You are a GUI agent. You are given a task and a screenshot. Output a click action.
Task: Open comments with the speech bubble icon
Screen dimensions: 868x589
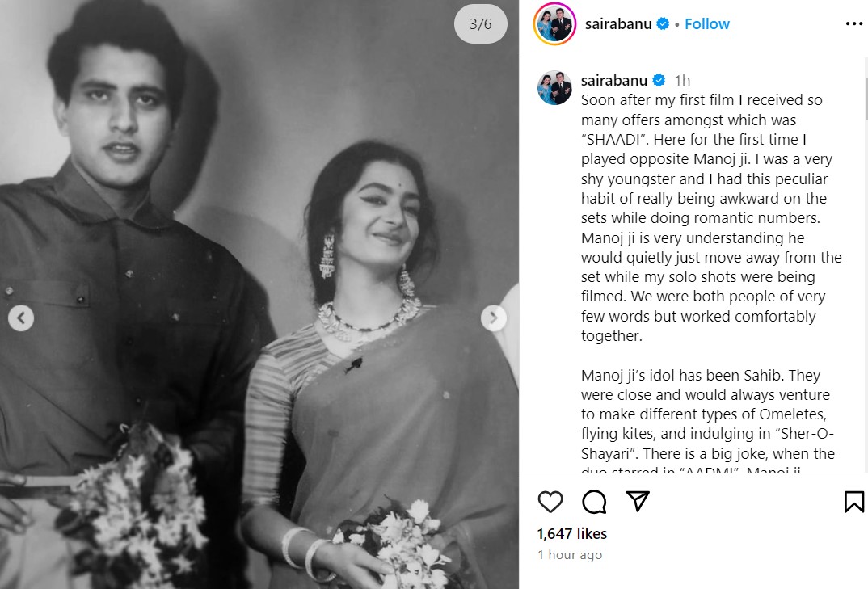click(594, 502)
